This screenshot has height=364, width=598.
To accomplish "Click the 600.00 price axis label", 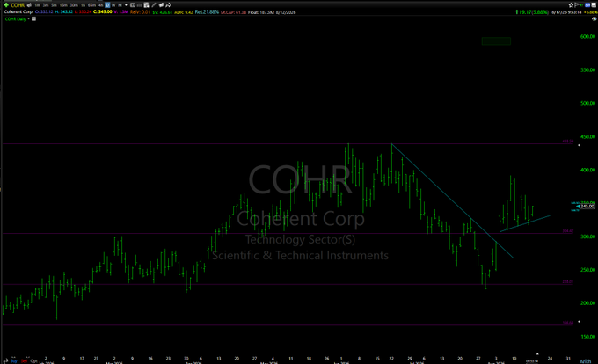I will point(587,37).
